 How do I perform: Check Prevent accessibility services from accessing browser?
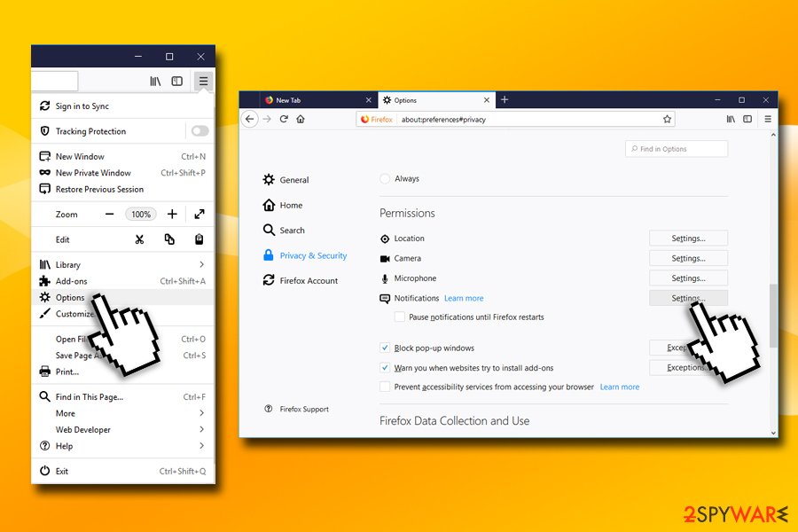pos(385,387)
